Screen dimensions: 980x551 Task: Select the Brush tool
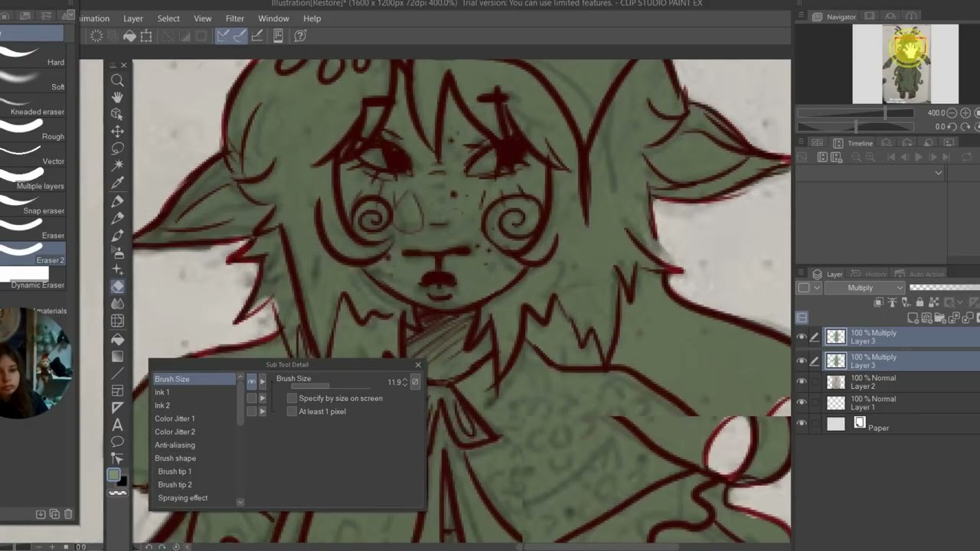pos(117,236)
